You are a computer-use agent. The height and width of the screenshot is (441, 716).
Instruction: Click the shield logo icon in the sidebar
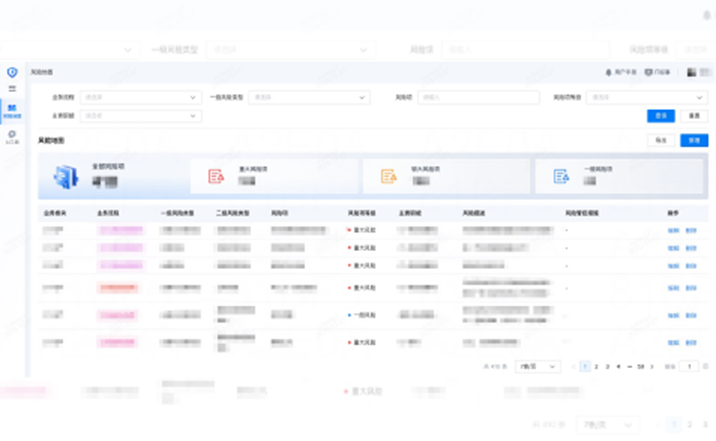pos(12,72)
